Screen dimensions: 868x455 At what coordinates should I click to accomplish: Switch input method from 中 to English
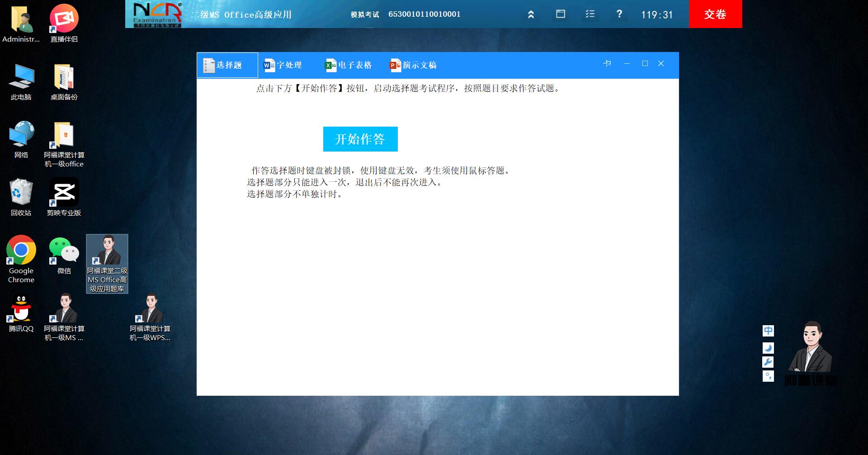[x=769, y=331]
